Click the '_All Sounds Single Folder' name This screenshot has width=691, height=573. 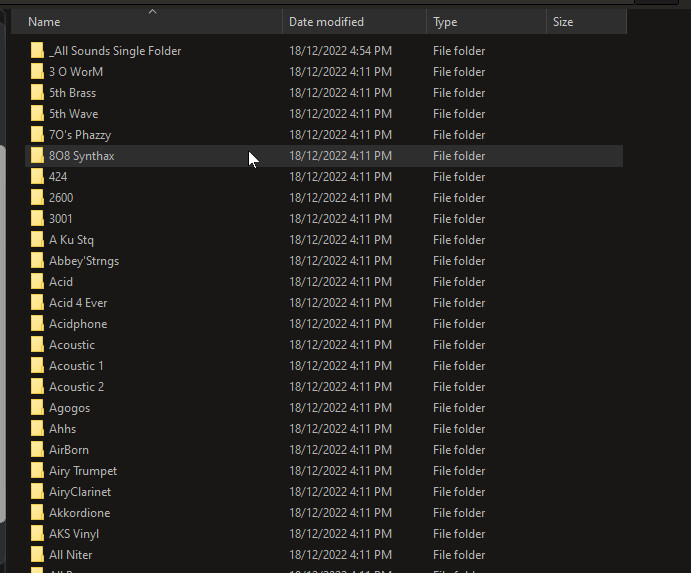(x=115, y=51)
